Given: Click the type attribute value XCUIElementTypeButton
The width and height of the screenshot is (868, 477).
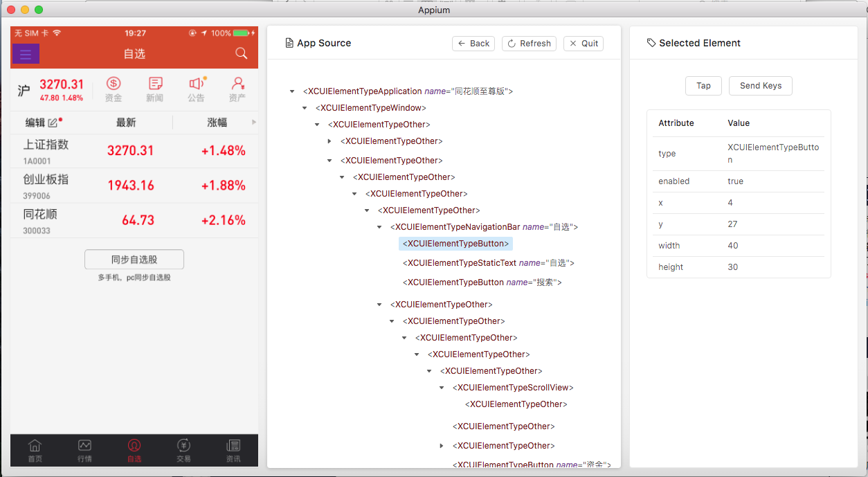Looking at the screenshot, I should (x=773, y=154).
